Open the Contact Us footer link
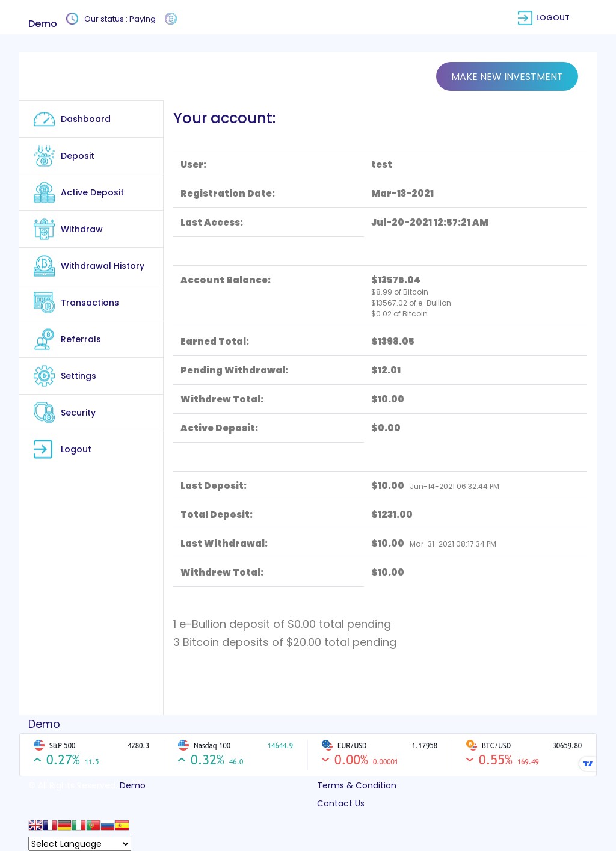This screenshot has width=616, height=851. tap(340, 803)
